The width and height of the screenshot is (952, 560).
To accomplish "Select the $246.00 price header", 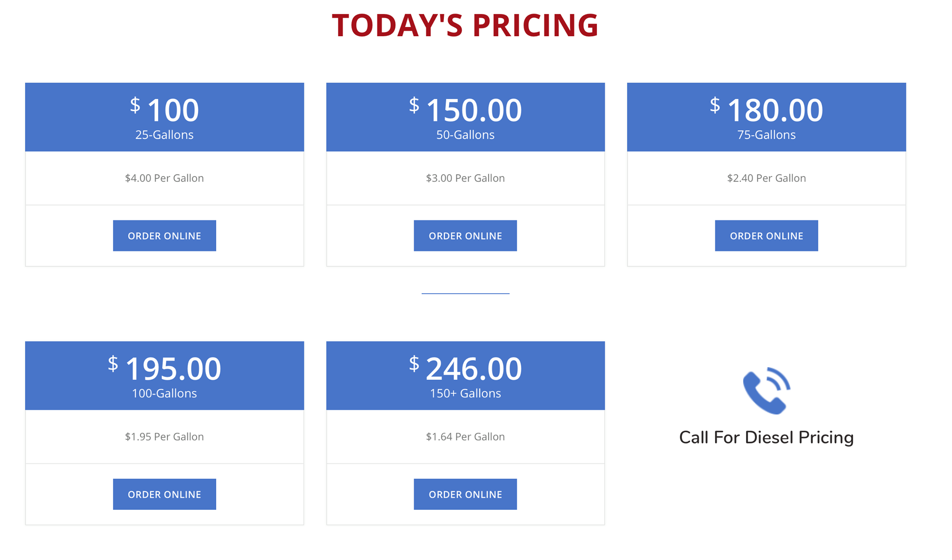I will (x=465, y=369).
